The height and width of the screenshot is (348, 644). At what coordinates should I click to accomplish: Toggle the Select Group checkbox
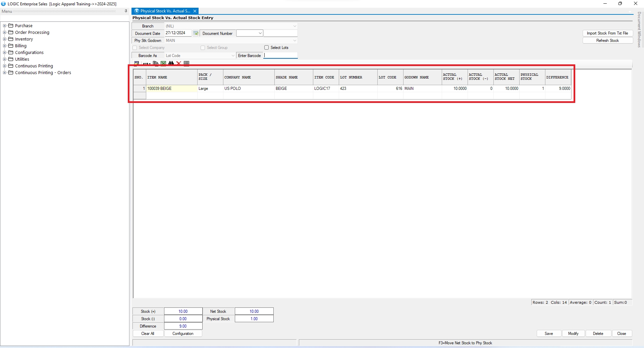(203, 48)
